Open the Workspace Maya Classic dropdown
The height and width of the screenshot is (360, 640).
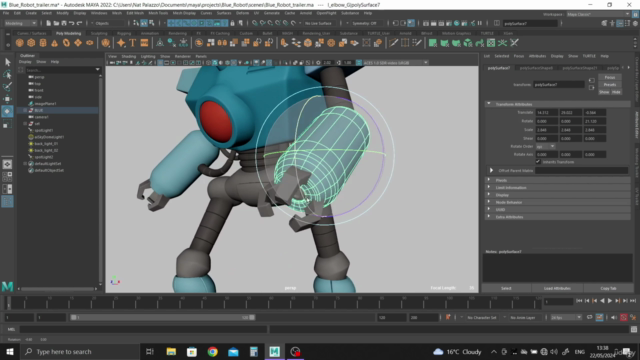click(x=598, y=14)
